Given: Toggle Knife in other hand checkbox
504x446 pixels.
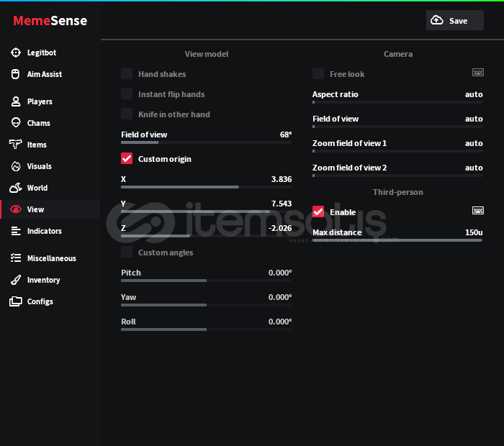Looking at the screenshot, I should [127, 114].
